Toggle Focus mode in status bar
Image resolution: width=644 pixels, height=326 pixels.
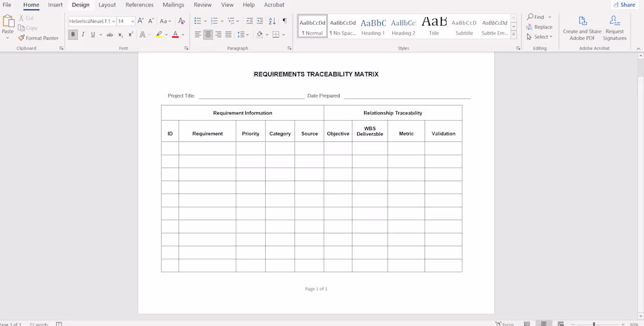point(504,324)
